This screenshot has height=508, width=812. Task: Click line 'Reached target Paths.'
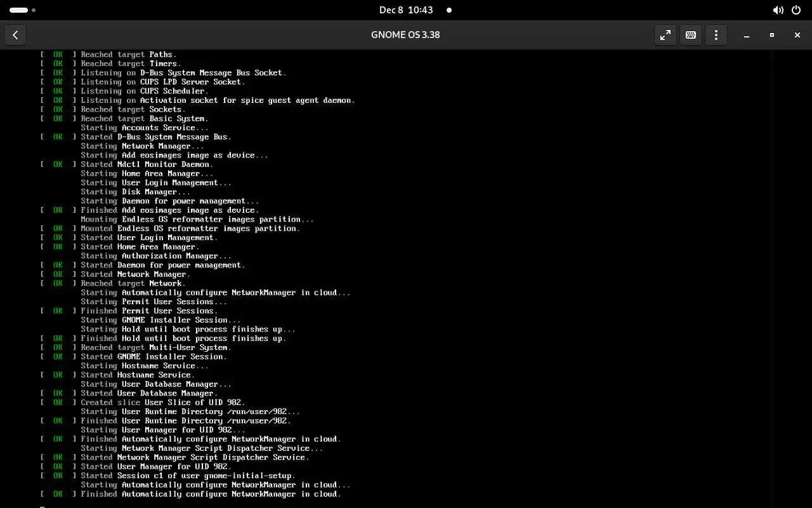coord(129,55)
